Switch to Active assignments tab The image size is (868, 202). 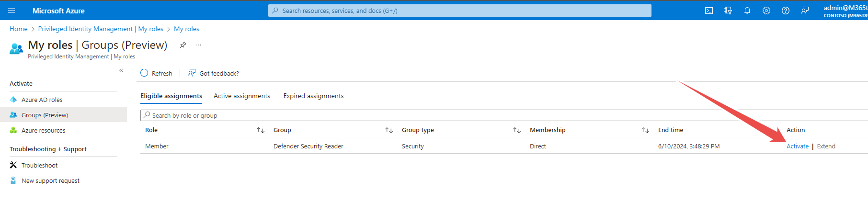(242, 96)
